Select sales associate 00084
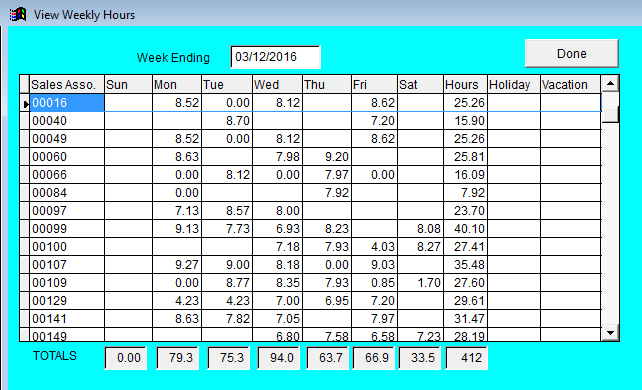Image resolution: width=642 pixels, height=390 pixels. point(67,193)
